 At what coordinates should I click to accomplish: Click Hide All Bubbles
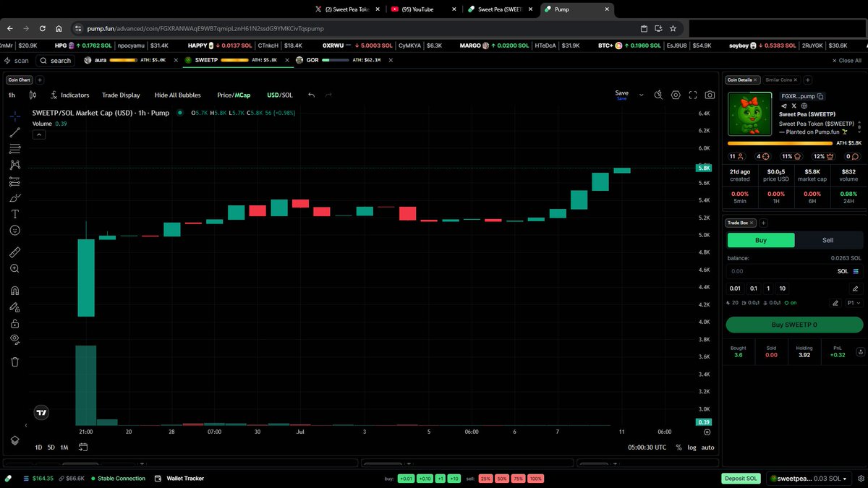[x=178, y=95]
